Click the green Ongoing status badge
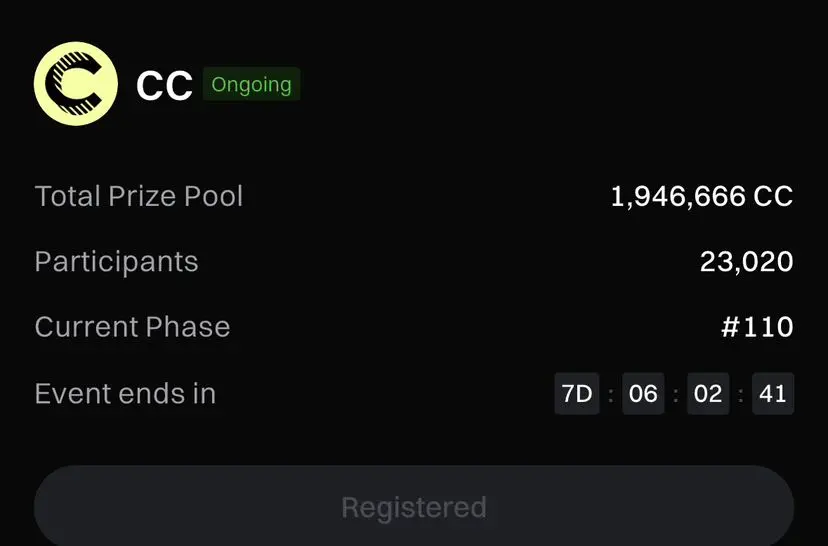 coord(251,84)
